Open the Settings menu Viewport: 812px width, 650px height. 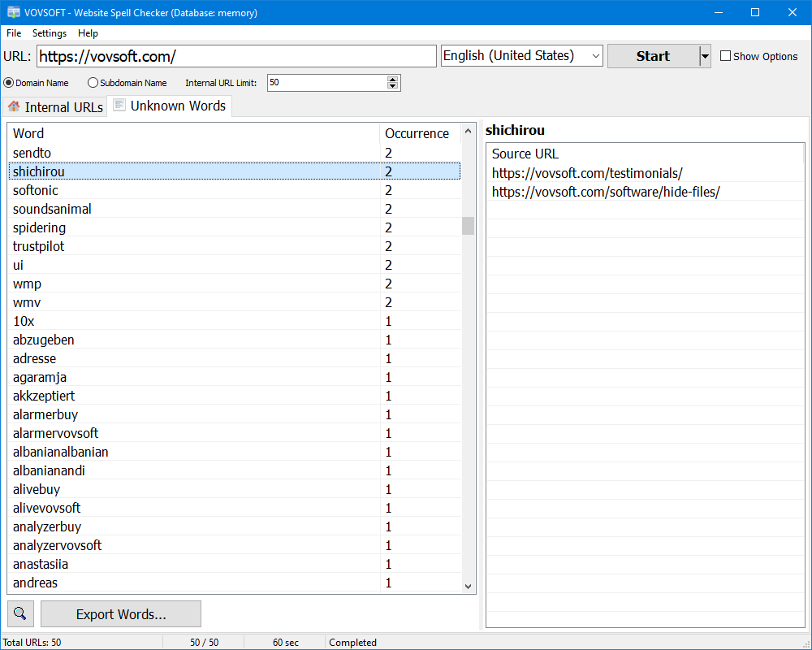[50, 33]
